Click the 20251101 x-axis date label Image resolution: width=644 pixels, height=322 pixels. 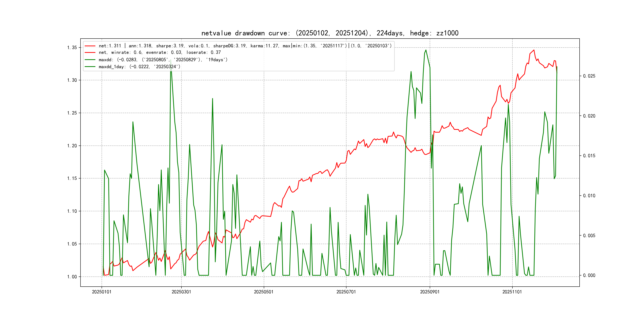pyautogui.click(x=512, y=292)
